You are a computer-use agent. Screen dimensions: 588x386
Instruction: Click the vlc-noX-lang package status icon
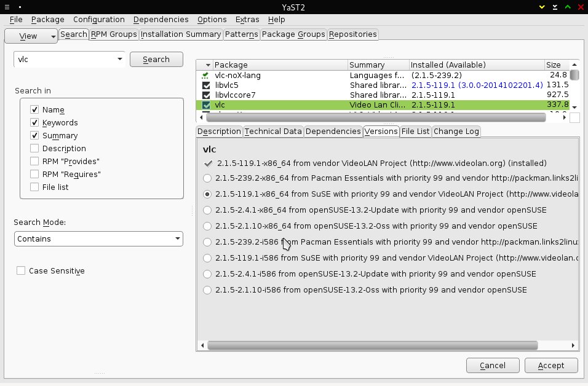point(205,76)
